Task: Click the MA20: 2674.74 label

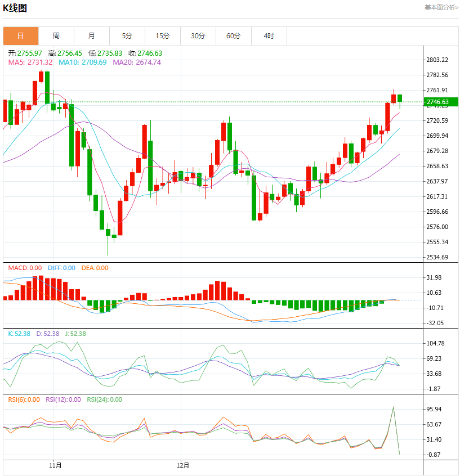Action: click(x=137, y=62)
